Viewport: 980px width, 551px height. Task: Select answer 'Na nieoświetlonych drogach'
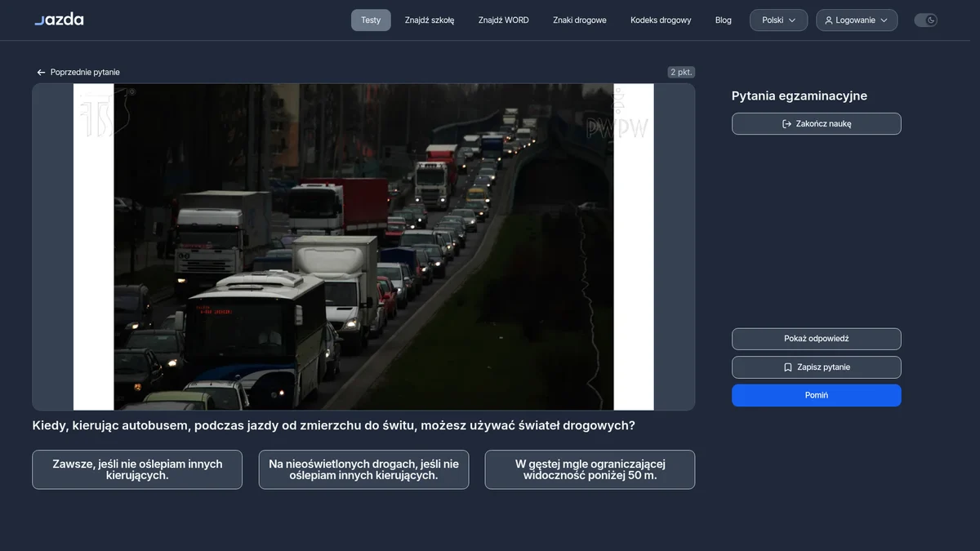364,469
